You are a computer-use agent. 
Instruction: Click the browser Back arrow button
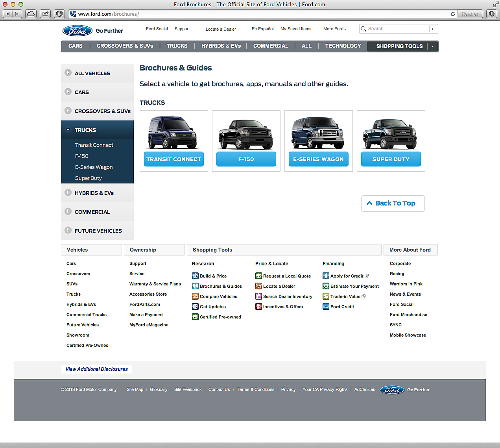tap(8, 14)
